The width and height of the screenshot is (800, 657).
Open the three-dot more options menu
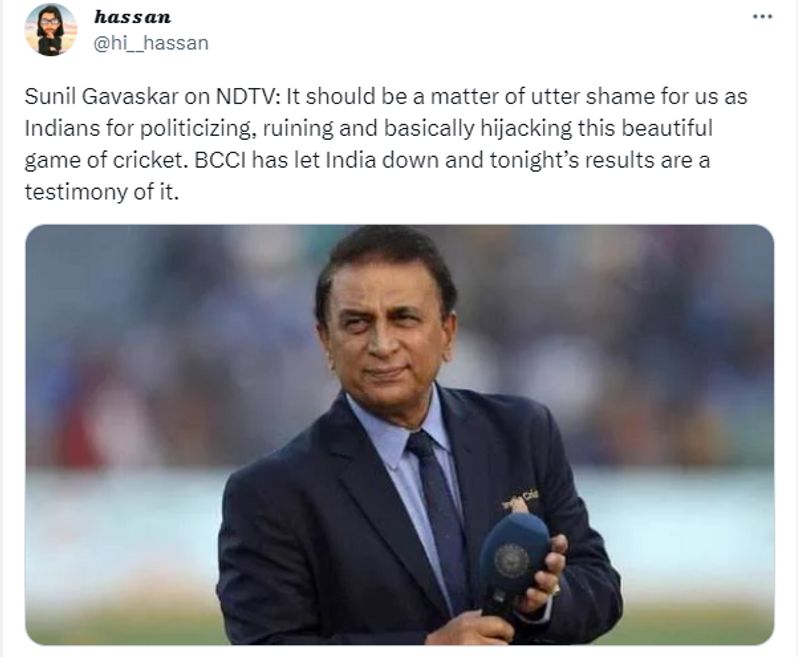pos(762,17)
